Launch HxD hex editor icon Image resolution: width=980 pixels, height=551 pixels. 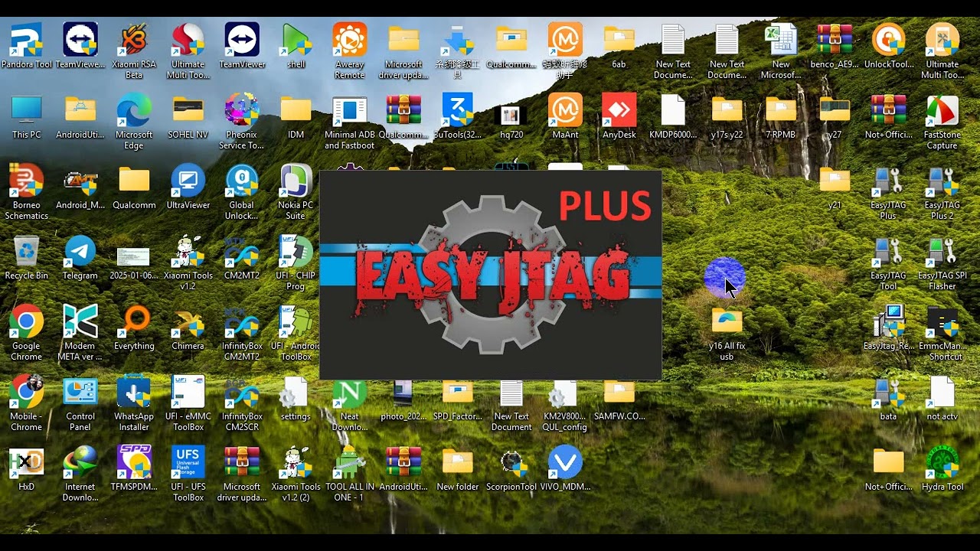click(26, 468)
